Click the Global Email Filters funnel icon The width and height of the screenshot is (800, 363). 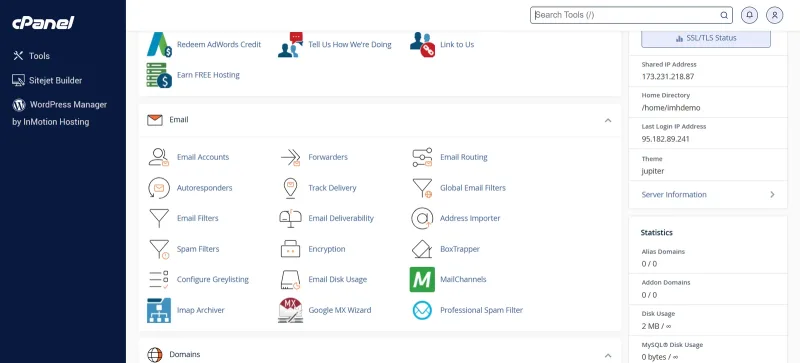tap(422, 188)
